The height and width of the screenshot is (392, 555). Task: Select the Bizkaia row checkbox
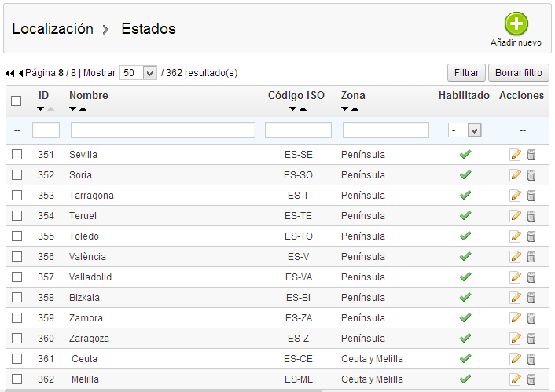click(x=17, y=298)
